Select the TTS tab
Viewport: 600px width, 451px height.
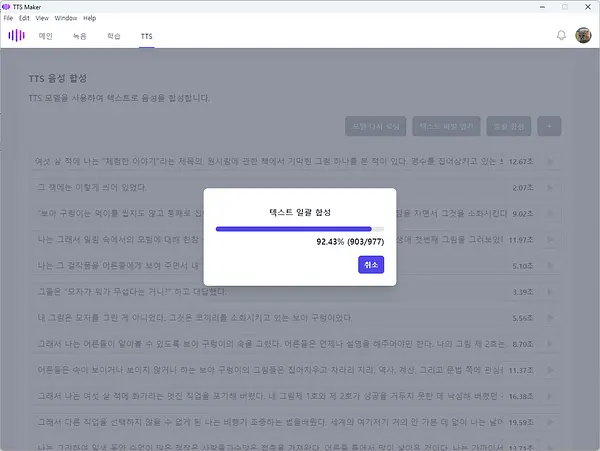pyautogui.click(x=147, y=36)
